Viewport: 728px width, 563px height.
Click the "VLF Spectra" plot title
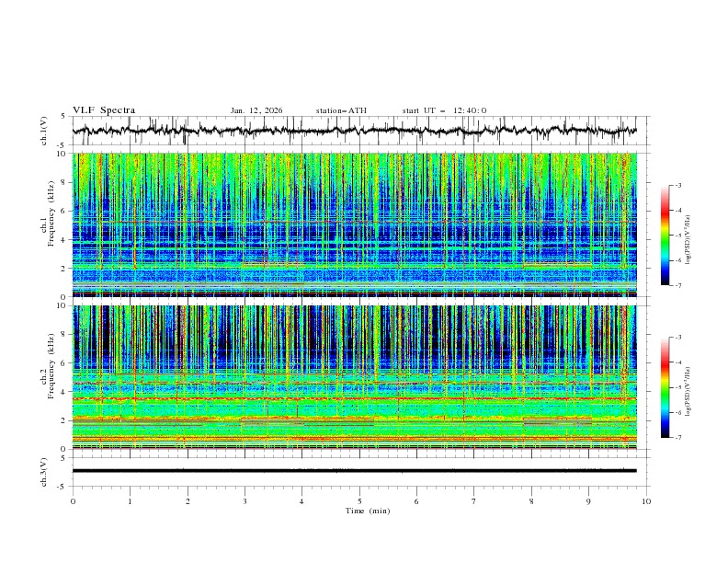(x=104, y=110)
